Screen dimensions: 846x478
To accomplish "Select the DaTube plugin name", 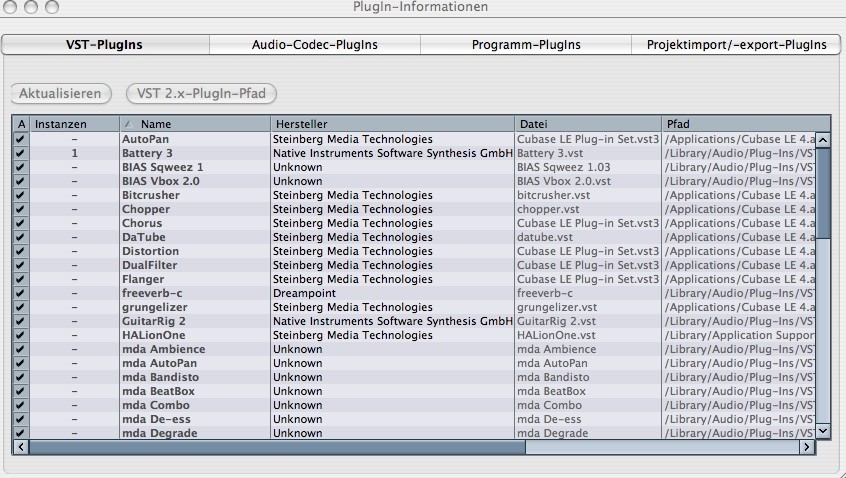I will point(144,237).
